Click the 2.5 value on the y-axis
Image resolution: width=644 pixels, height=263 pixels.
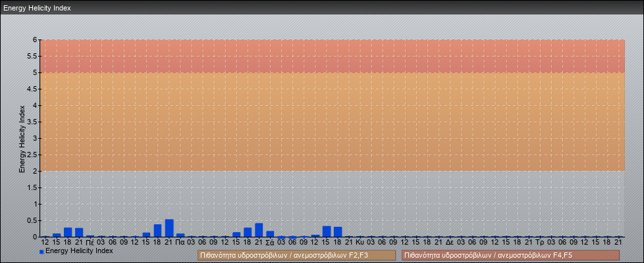pos(32,155)
